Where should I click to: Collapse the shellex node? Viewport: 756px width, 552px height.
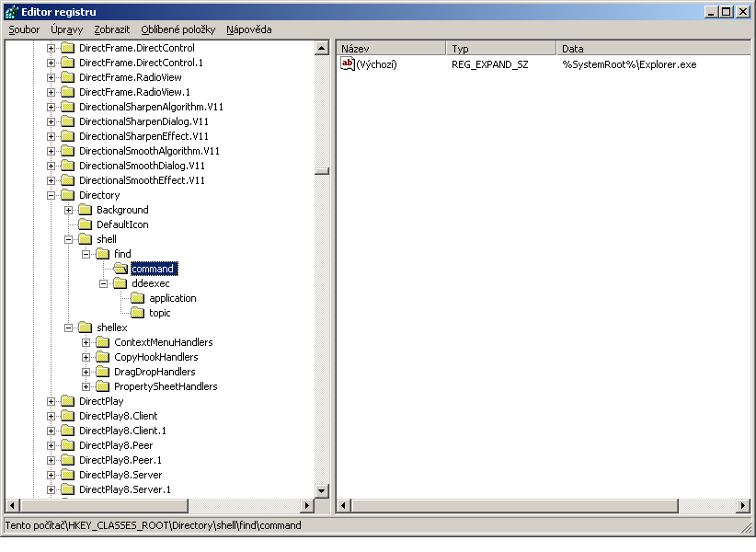point(68,328)
